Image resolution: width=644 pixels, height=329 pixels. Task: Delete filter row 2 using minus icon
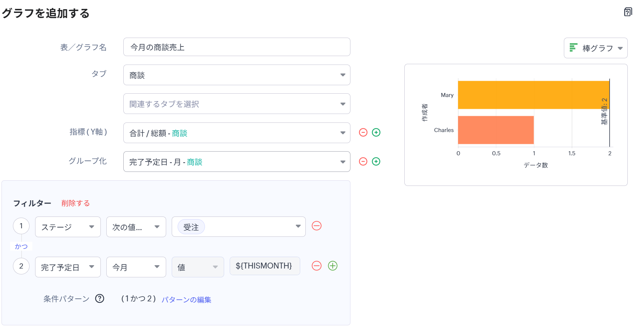pos(316,266)
